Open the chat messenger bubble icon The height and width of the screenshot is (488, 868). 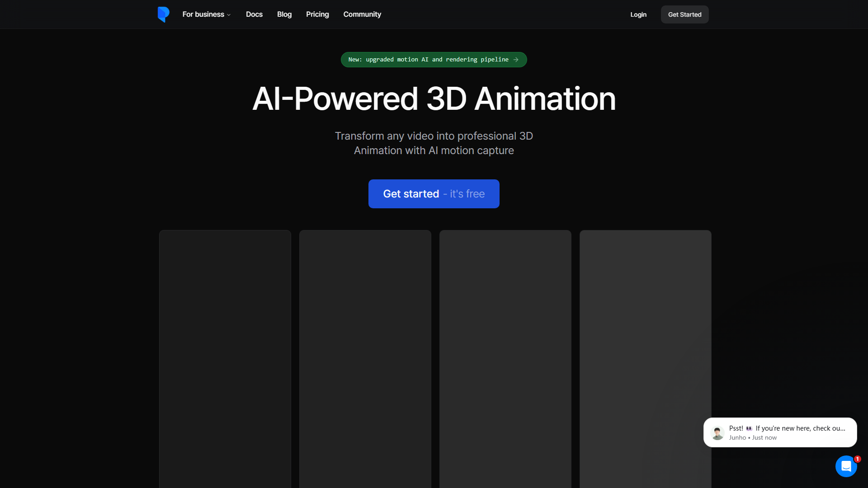point(846,466)
